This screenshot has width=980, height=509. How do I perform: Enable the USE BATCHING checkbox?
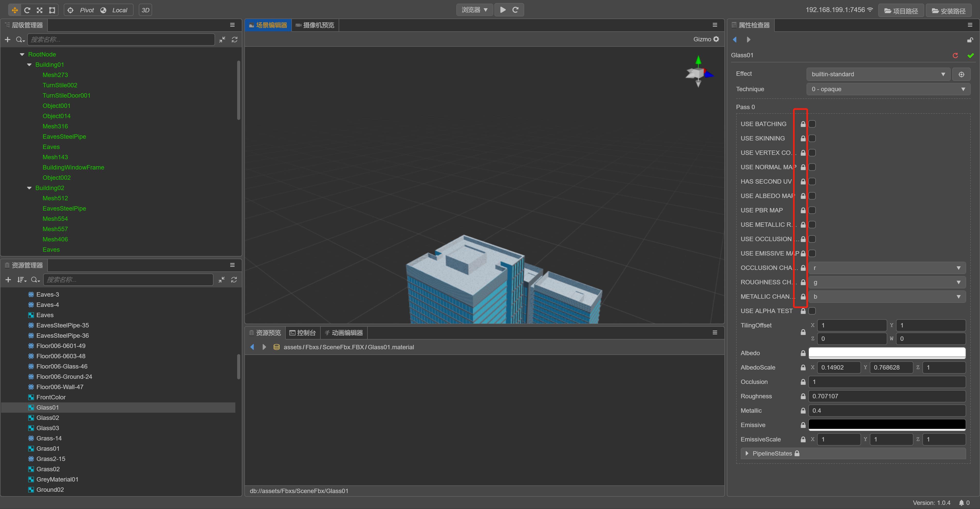(812, 124)
